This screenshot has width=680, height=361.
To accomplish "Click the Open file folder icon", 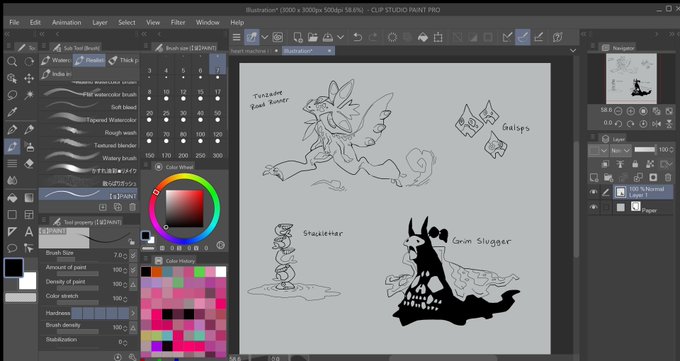I will (313, 38).
